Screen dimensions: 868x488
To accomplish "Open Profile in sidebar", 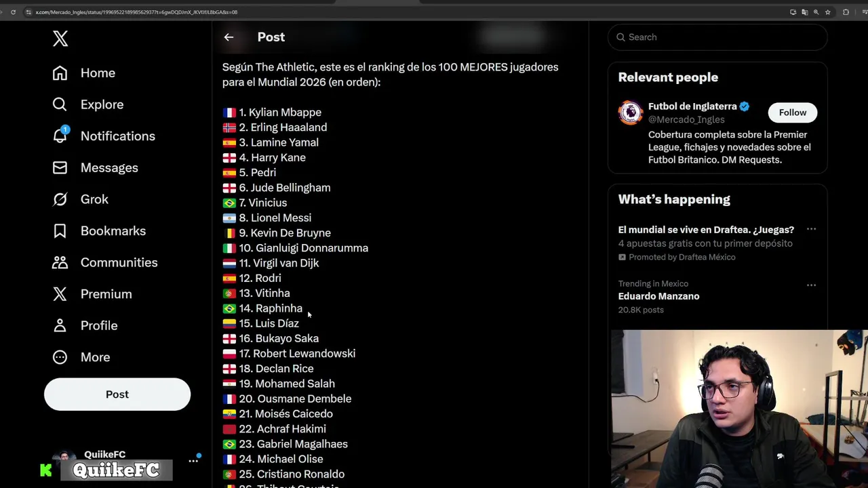I will coord(85,325).
